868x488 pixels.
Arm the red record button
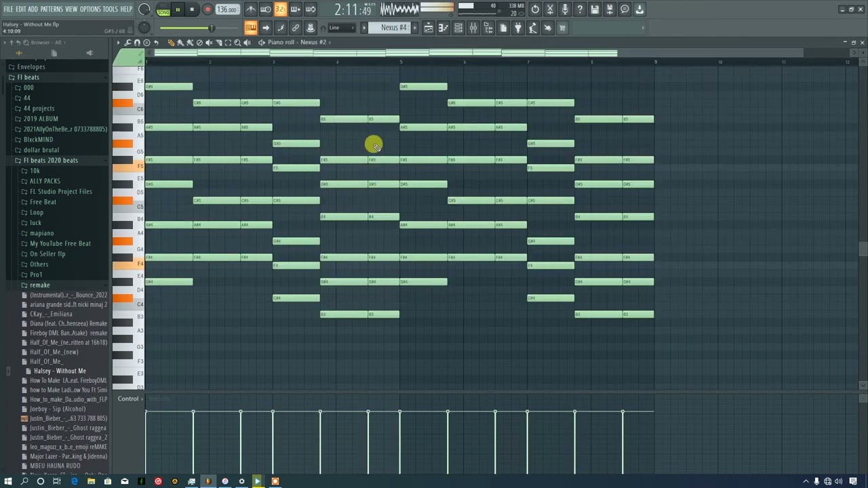tap(208, 9)
